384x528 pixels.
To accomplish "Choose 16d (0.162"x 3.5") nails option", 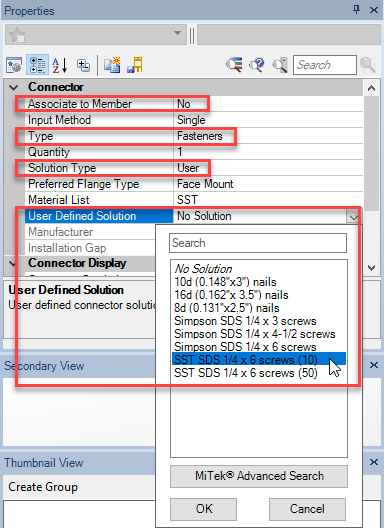I will tap(231, 295).
